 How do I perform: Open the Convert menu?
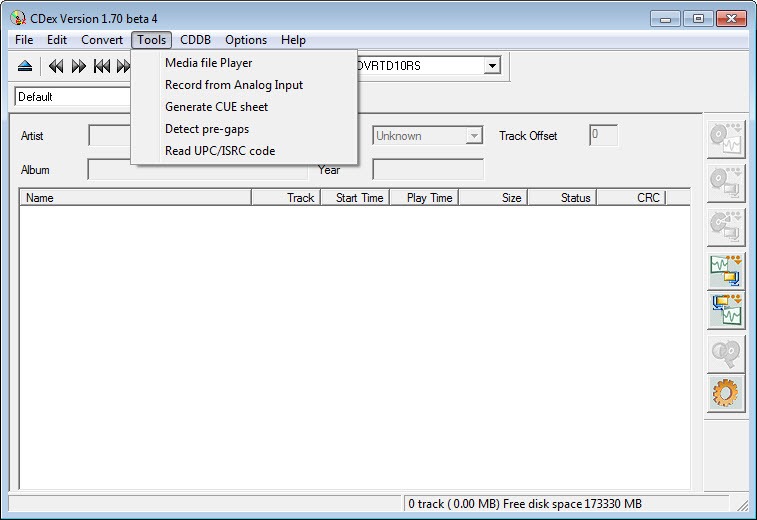pyautogui.click(x=102, y=40)
